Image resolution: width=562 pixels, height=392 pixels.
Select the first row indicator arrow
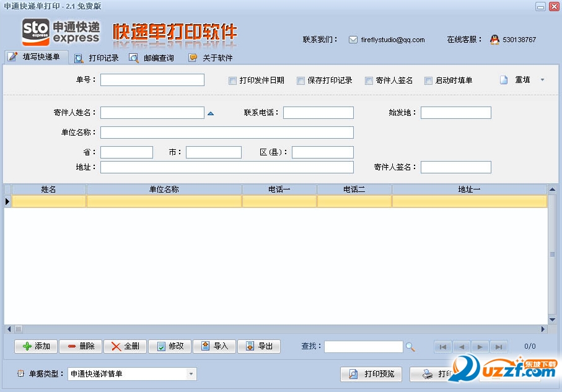[7, 201]
